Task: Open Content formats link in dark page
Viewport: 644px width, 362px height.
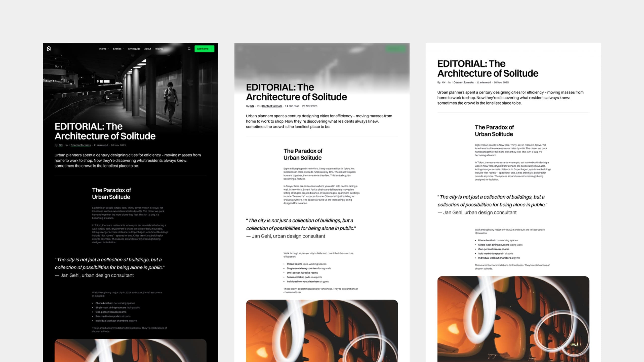Action: tap(81, 145)
